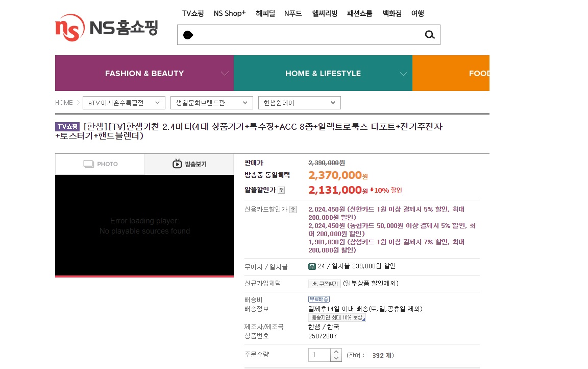
Task: Click the 신용카드할인가 question mark help icon
Action: click(x=293, y=210)
